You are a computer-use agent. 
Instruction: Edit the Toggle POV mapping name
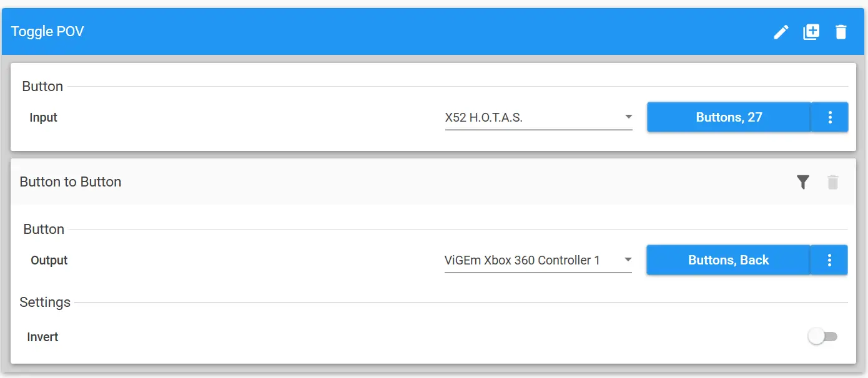pos(781,32)
